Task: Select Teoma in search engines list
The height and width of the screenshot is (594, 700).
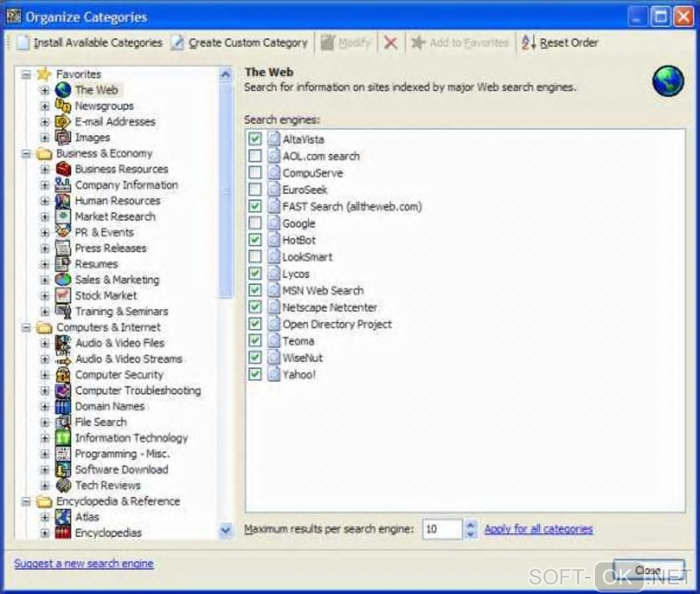Action: click(298, 341)
